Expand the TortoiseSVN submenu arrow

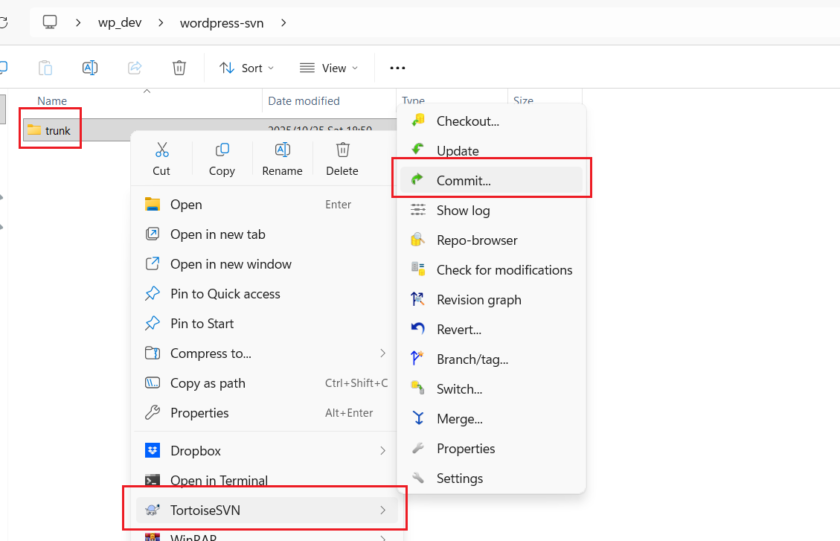[382, 510]
